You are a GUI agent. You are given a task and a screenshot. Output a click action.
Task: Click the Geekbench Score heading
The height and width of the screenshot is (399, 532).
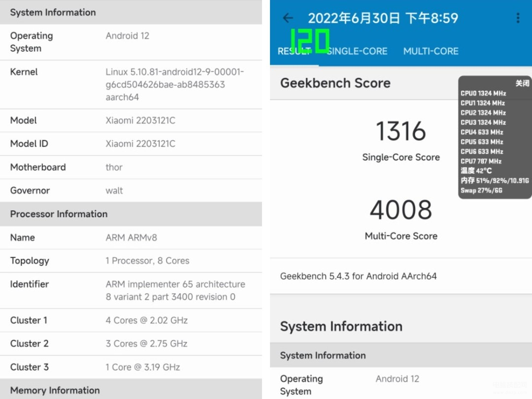[x=335, y=83]
